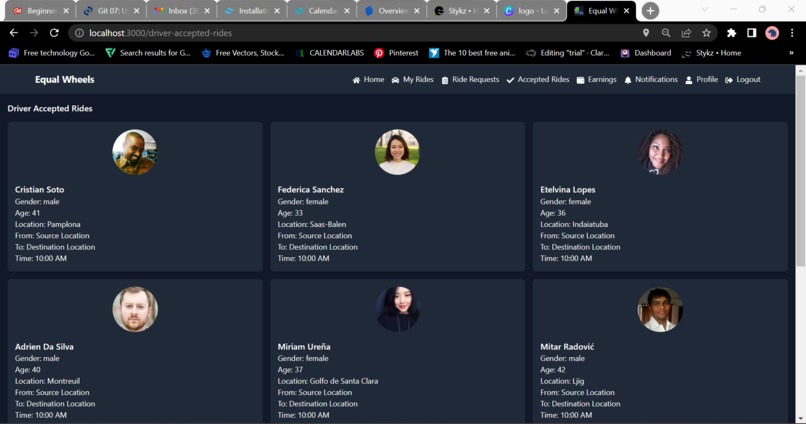Image resolution: width=806 pixels, height=424 pixels.
Task: Open the tab search dropdown arrow
Action: click(704, 10)
